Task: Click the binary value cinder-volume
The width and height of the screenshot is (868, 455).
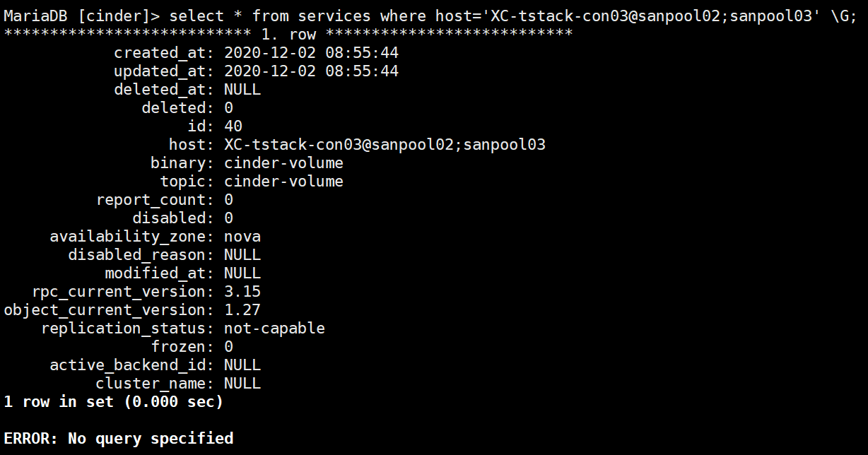Action: pyautogui.click(x=283, y=163)
